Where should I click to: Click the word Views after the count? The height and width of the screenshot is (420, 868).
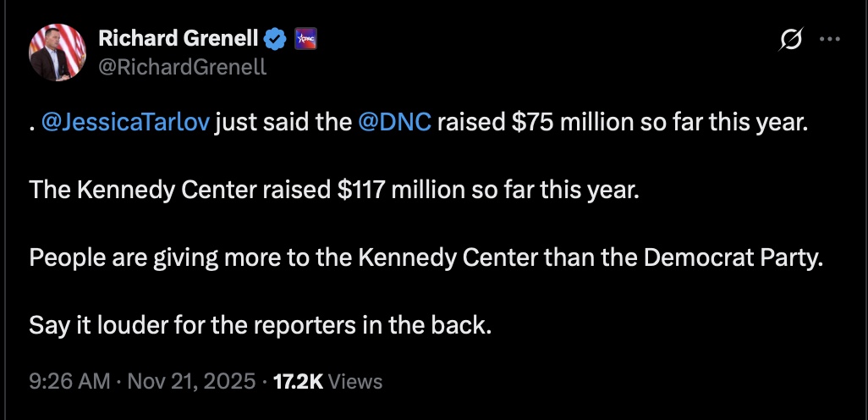click(x=354, y=381)
